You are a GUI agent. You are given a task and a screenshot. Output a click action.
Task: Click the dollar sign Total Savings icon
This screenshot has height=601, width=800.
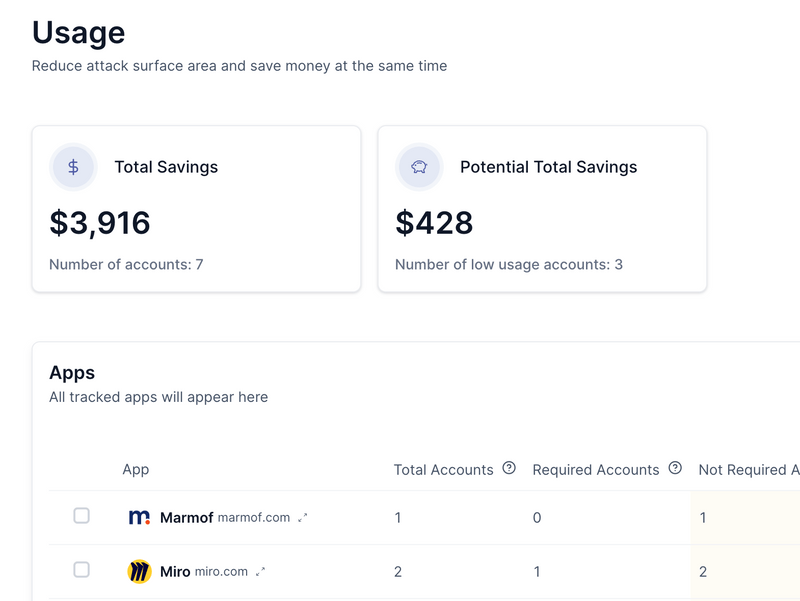coord(73,167)
